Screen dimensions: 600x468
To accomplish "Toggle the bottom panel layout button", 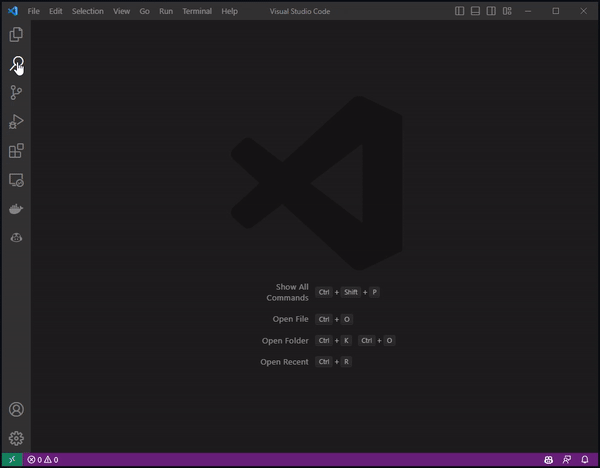I will pos(475,11).
